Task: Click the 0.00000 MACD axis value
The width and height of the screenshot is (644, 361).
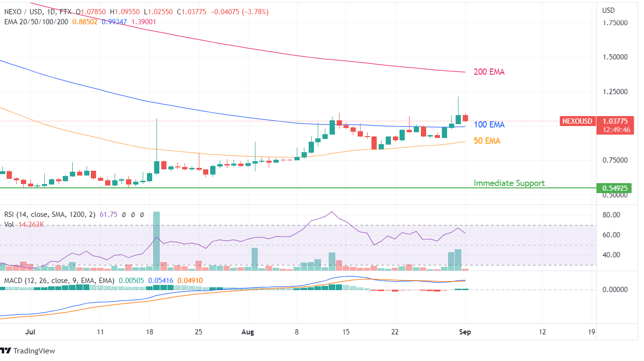Action: (x=615, y=289)
